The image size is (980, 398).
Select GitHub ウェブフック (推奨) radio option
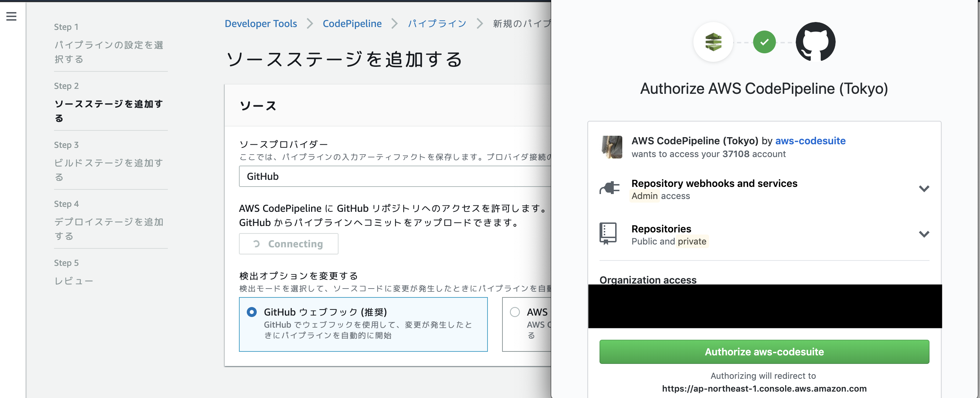(251, 312)
